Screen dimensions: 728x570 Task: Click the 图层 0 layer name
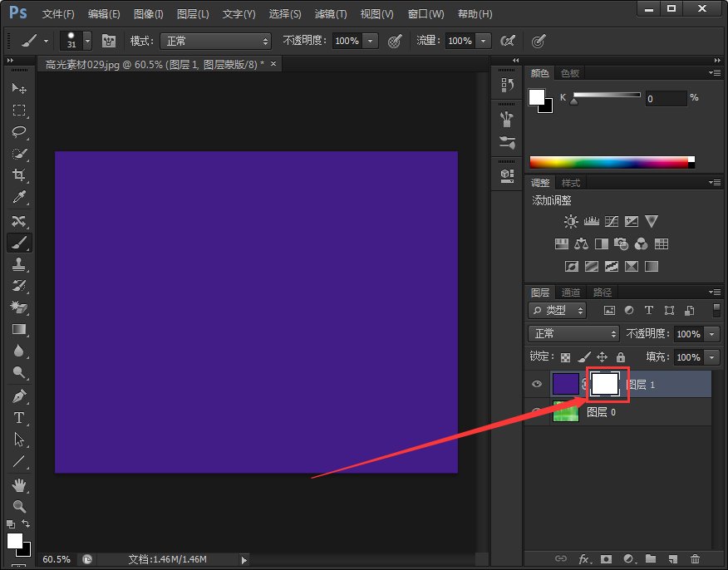601,412
